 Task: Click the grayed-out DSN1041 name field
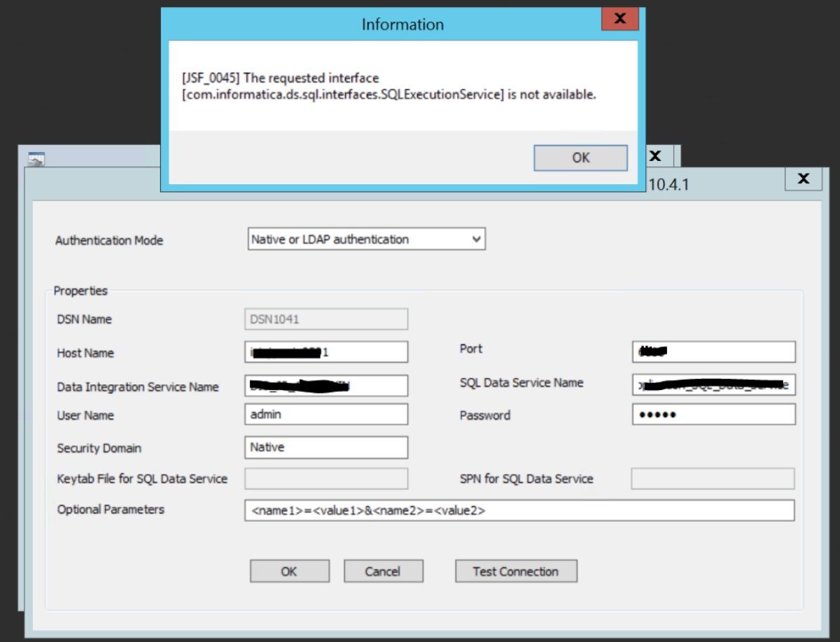click(325, 319)
